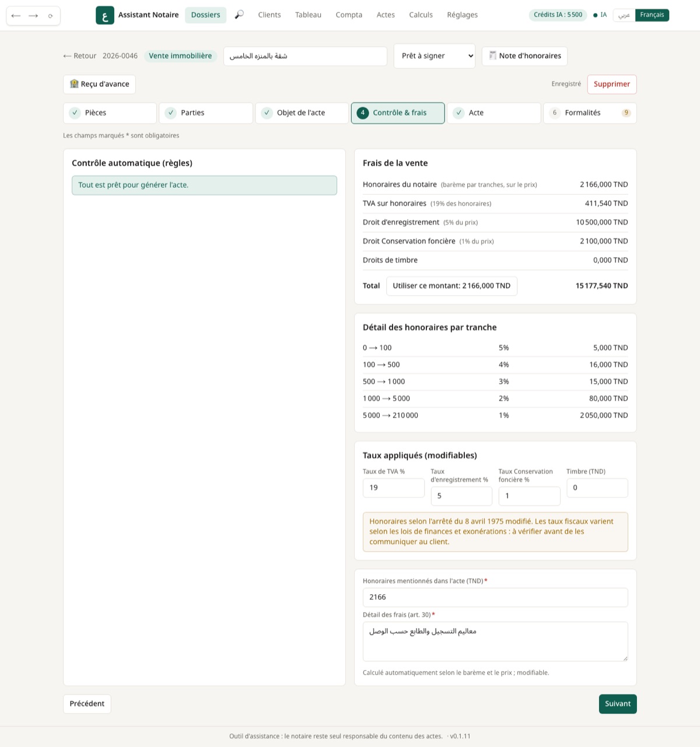The height and width of the screenshot is (747, 700).
Task: Click the reload page icon
Action: point(51,16)
